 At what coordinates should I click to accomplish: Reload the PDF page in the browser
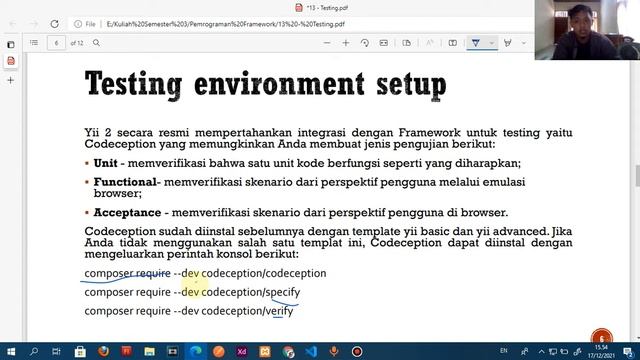tap(54, 24)
